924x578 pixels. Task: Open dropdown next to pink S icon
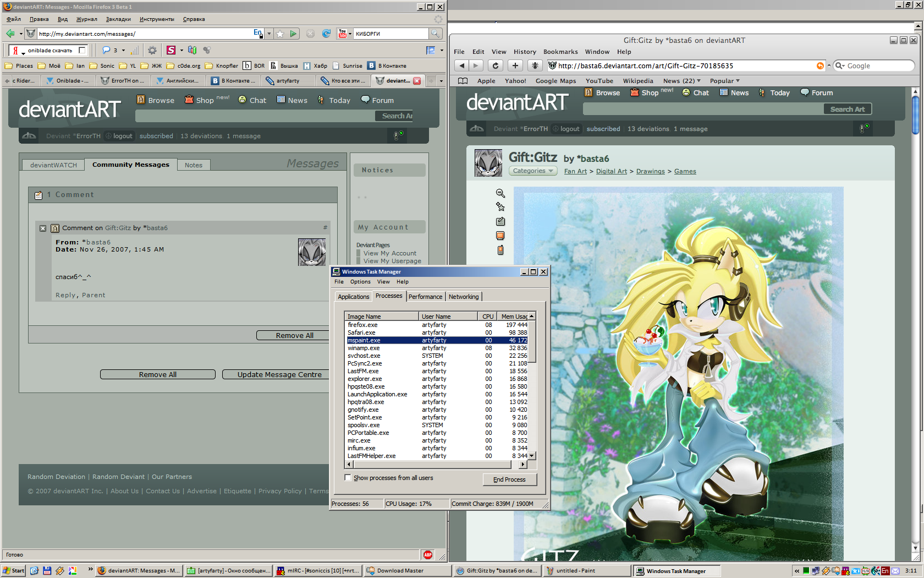click(x=182, y=50)
